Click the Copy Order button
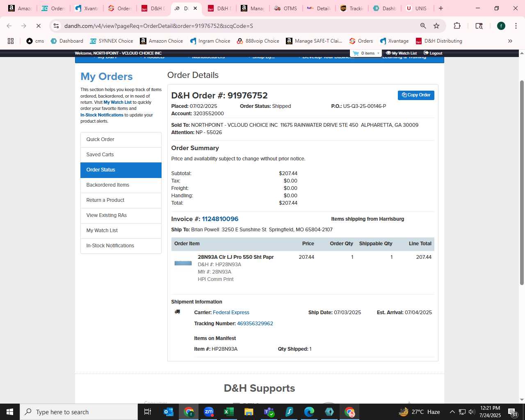The width and height of the screenshot is (525, 420). click(416, 95)
